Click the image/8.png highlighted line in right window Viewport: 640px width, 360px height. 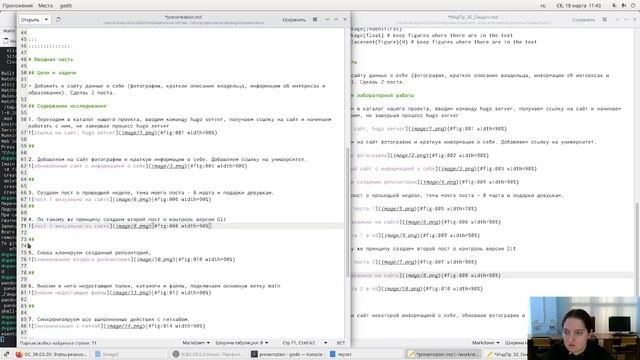coord(492,276)
